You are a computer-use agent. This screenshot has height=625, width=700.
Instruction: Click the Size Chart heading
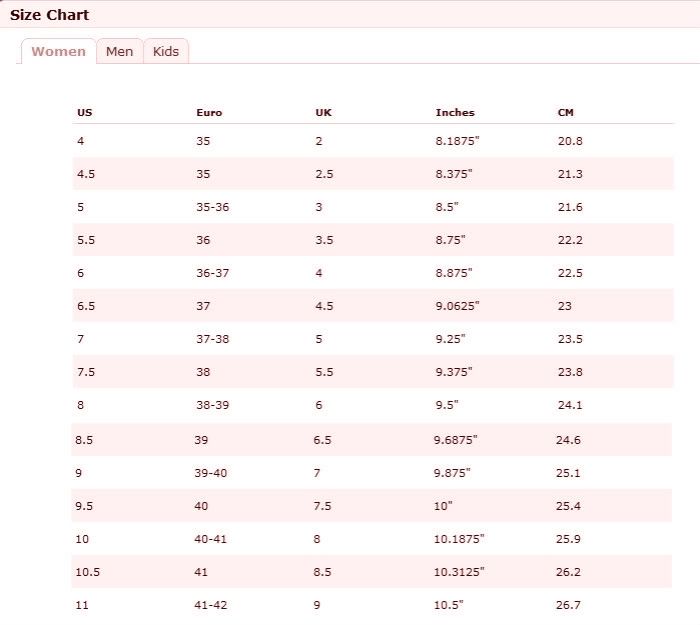(x=49, y=15)
